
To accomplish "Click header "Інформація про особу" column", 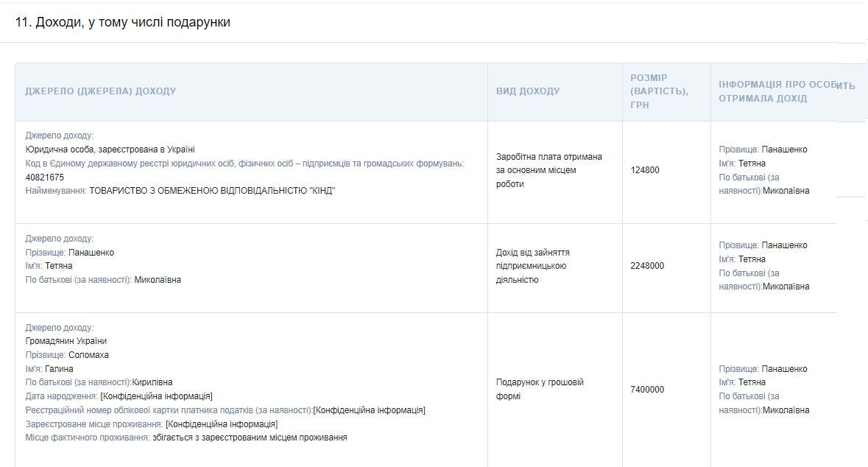I will 787,91.
